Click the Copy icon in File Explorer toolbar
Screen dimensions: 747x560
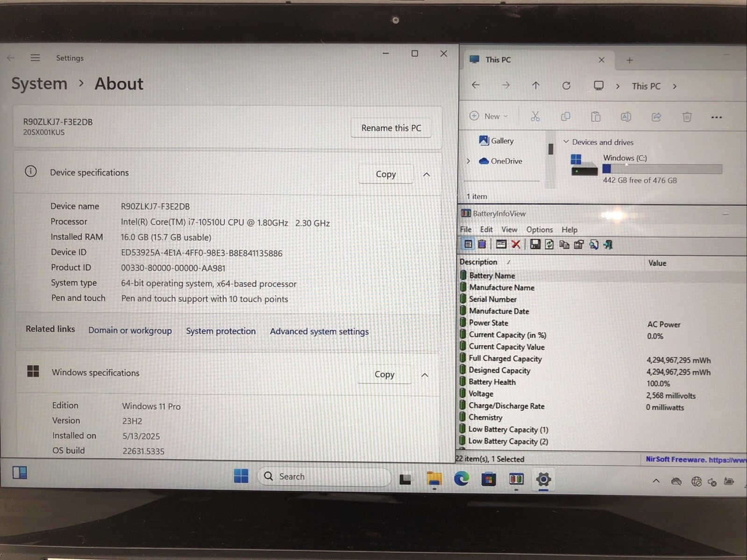565,116
